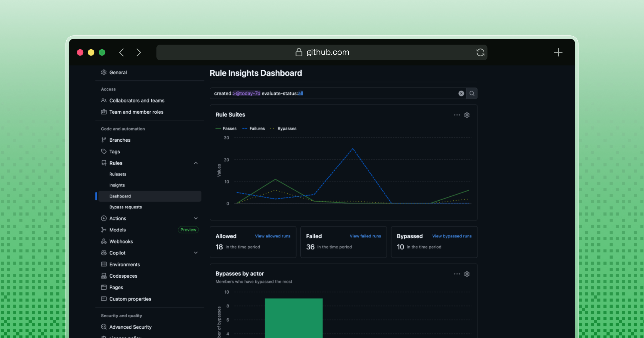This screenshot has width=644, height=338.
Task: Select the green bar in Bypasses by actor
Action: (294, 317)
